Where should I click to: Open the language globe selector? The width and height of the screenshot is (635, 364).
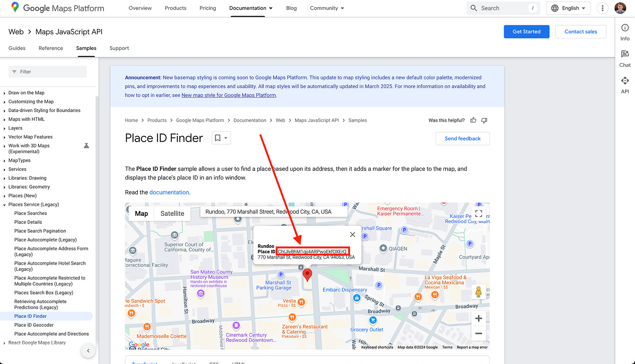point(568,8)
